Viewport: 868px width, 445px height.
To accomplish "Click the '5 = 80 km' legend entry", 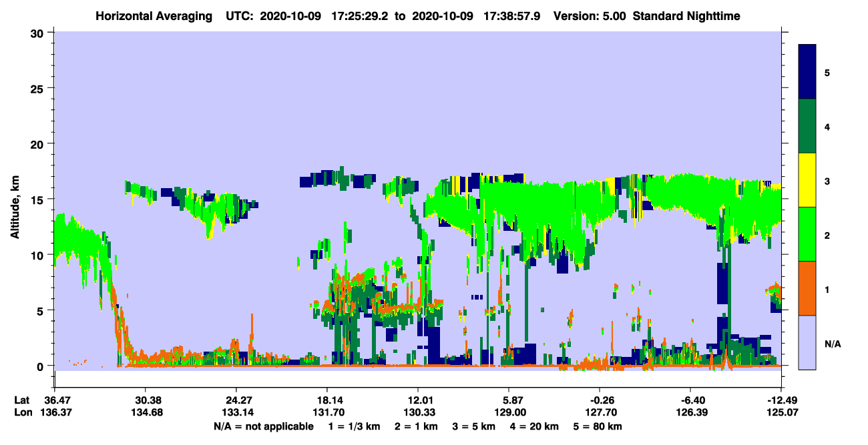I will click(x=598, y=426).
